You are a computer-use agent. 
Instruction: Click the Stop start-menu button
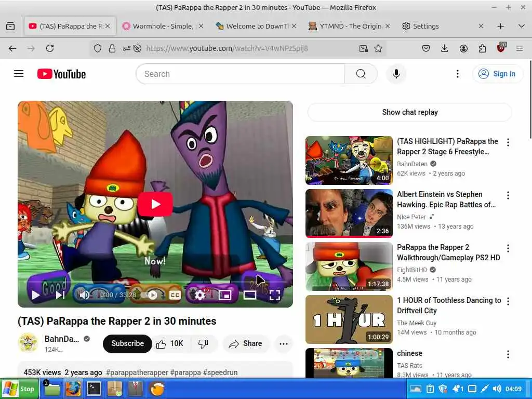coord(19,389)
